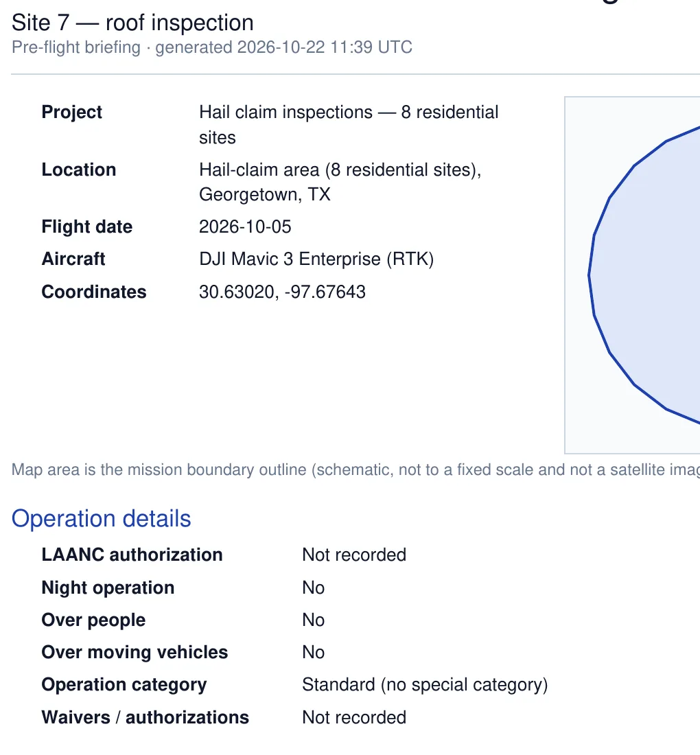Image resolution: width=700 pixels, height=755 pixels.
Task: Select the 'Hail claim inspections — 8 residential sites' value
Action: (349, 125)
